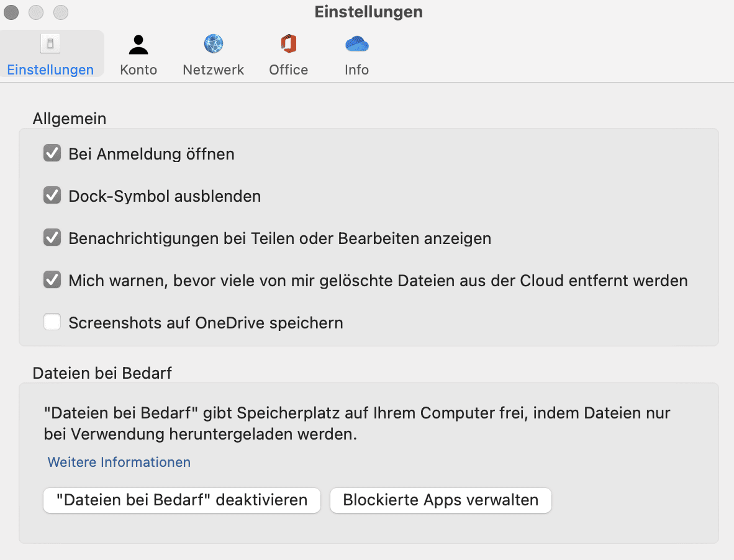Uncheck Bei Anmeldung öffnen

(52, 153)
